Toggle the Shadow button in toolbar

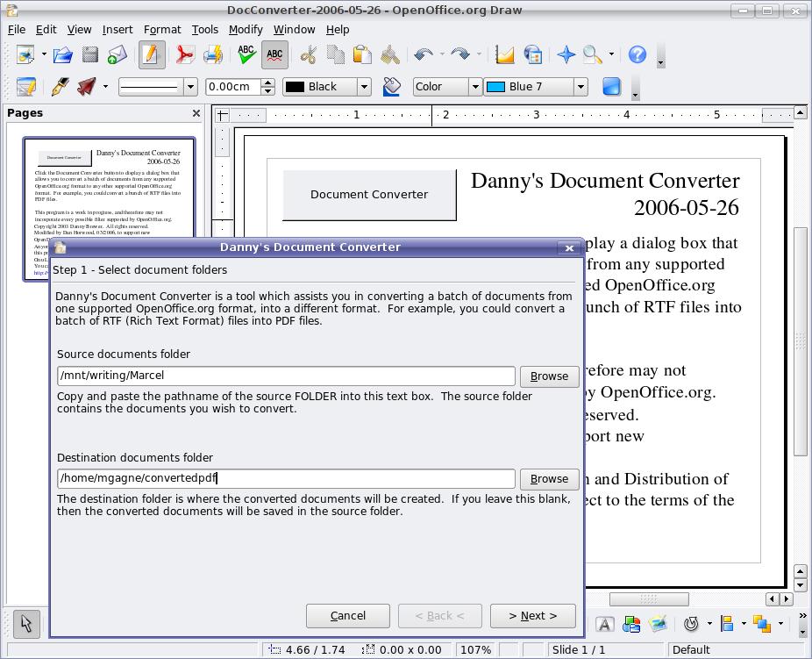(x=611, y=87)
